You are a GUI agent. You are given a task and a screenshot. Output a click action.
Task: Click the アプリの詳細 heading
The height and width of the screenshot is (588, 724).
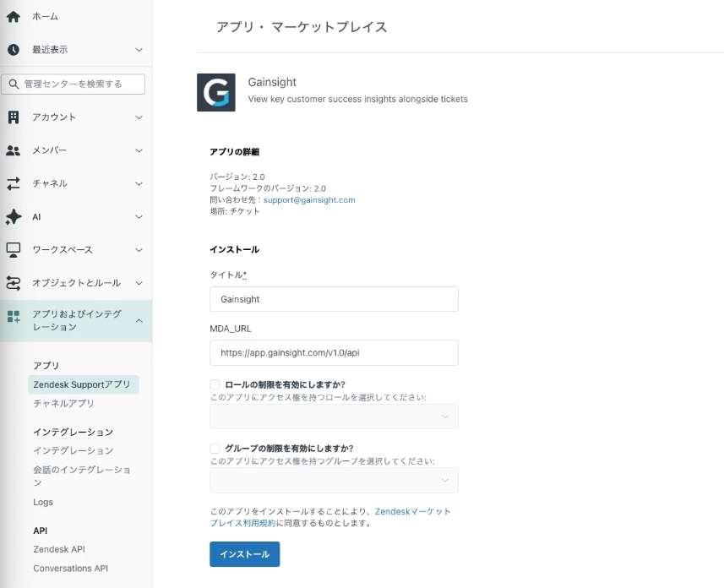click(235, 152)
